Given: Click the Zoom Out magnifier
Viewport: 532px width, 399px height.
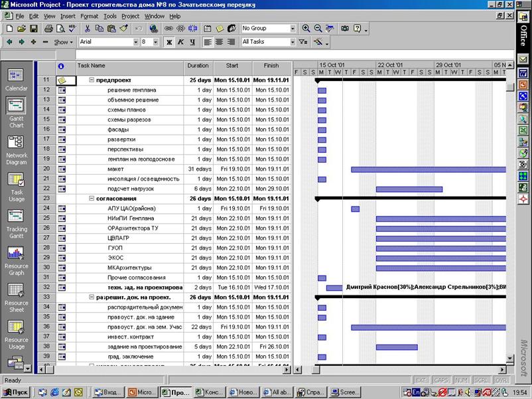Looking at the screenshot, I should (318, 29).
